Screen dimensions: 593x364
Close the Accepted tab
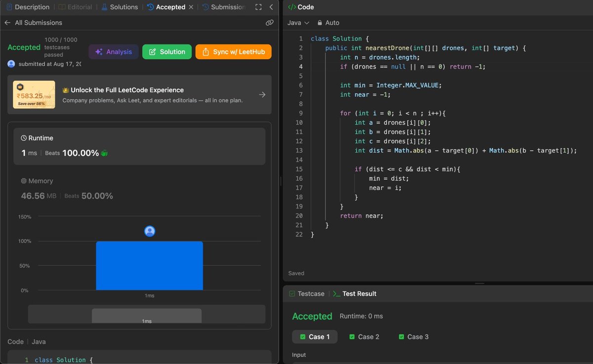coord(191,7)
